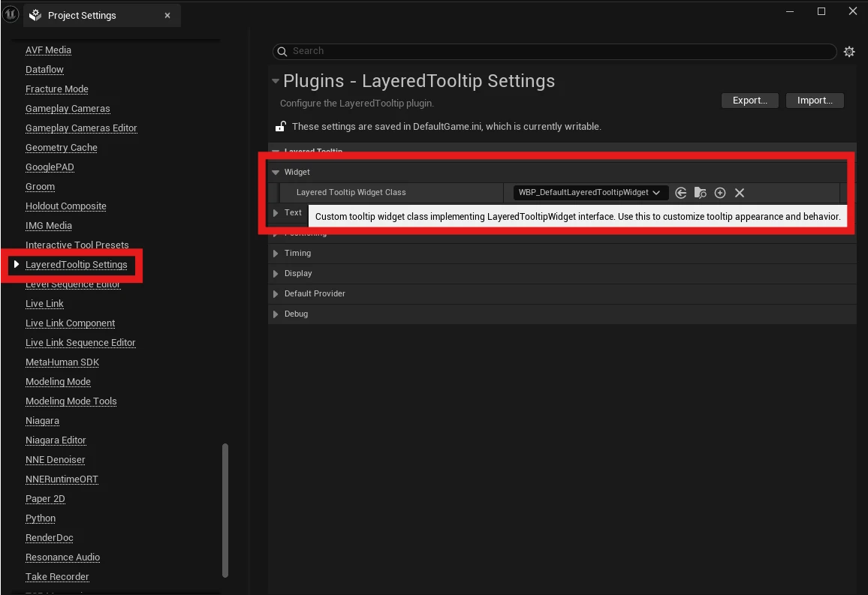Open Interactive Tool Presets settings

[x=77, y=245]
